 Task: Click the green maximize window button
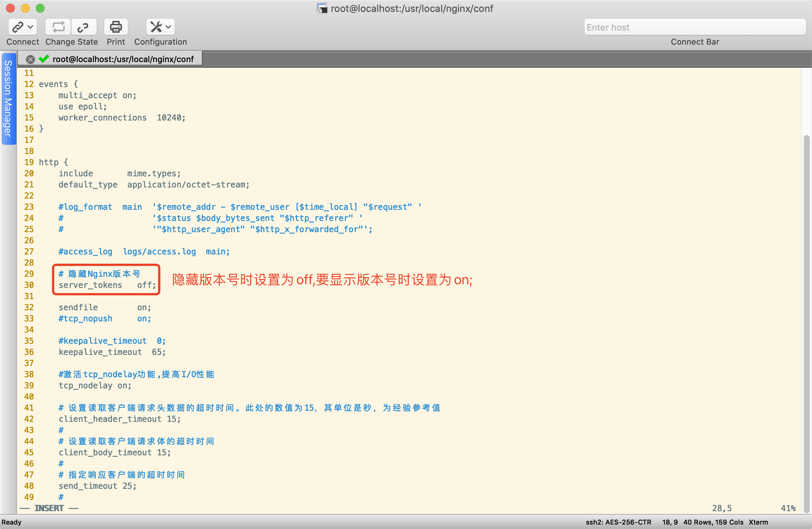tap(40, 8)
